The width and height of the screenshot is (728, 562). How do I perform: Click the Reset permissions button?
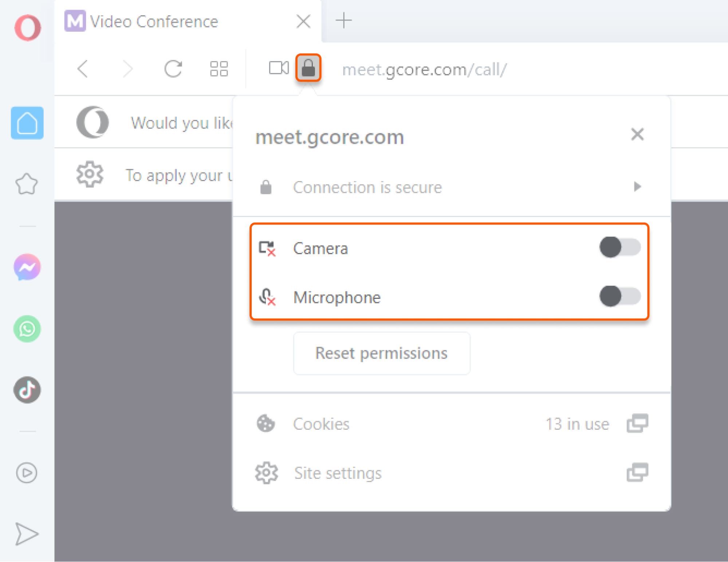[x=381, y=353]
